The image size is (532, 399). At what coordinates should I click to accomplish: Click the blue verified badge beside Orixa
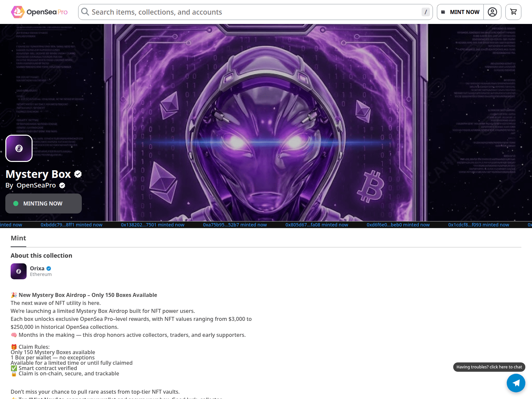point(49,268)
